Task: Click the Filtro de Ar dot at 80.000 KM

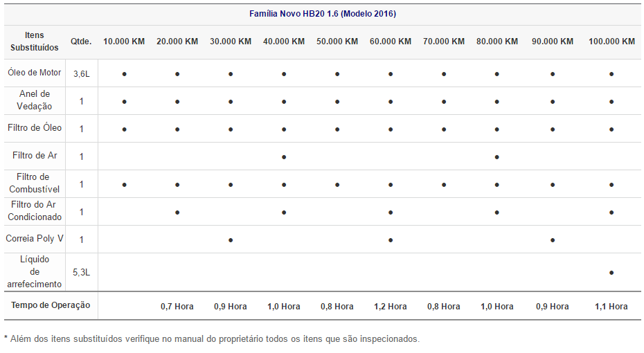Action: tap(497, 157)
